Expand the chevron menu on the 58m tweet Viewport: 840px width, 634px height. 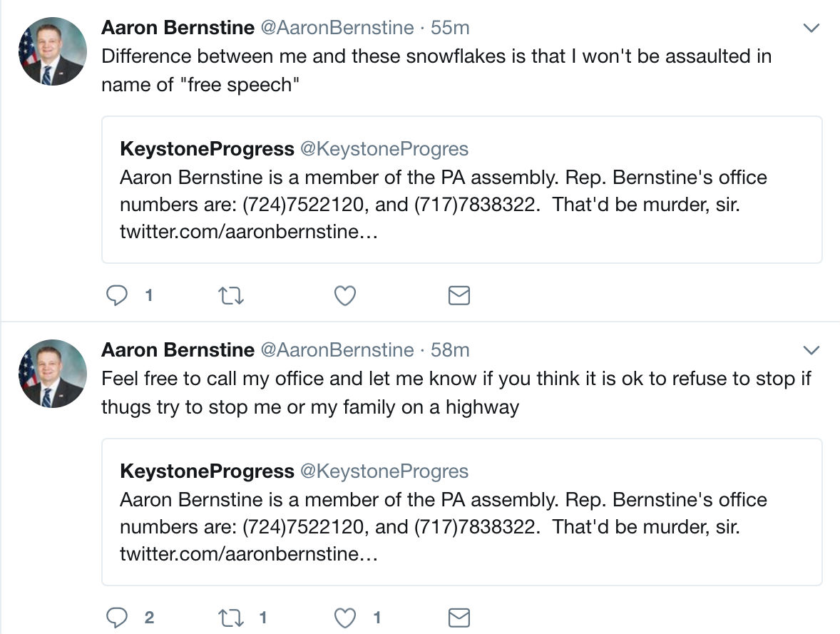coord(811,350)
